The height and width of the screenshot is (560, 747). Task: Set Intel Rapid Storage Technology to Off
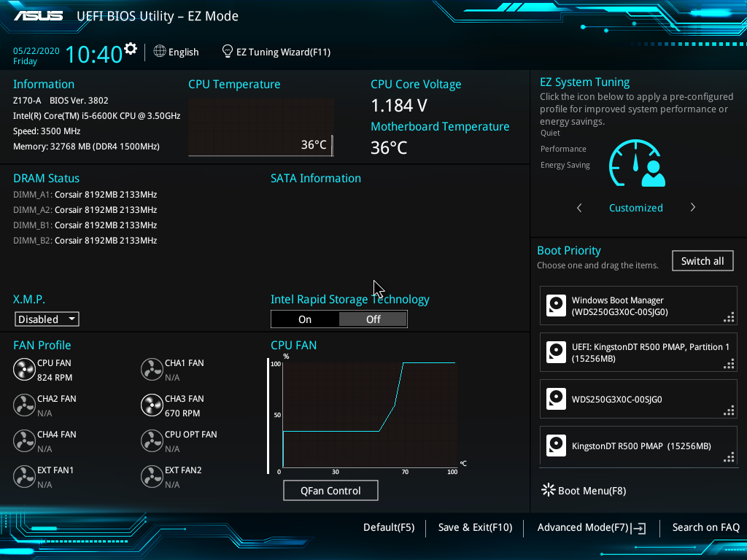pos(373,319)
